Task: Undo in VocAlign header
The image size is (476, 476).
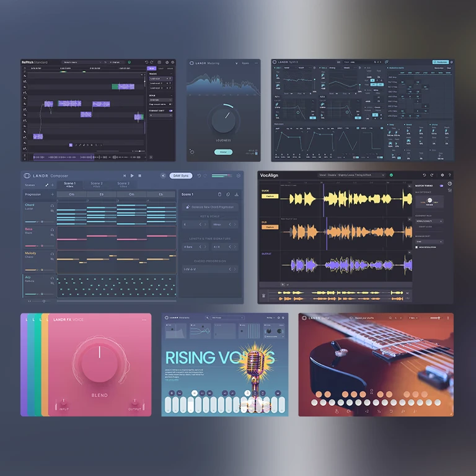Action: point(425,175)
